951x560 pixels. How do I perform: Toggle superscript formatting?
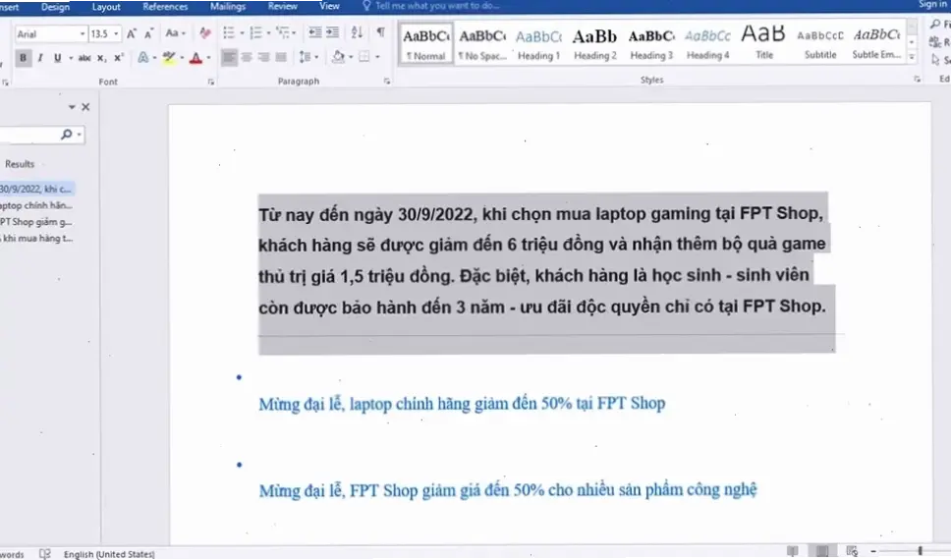coord(119,58)
